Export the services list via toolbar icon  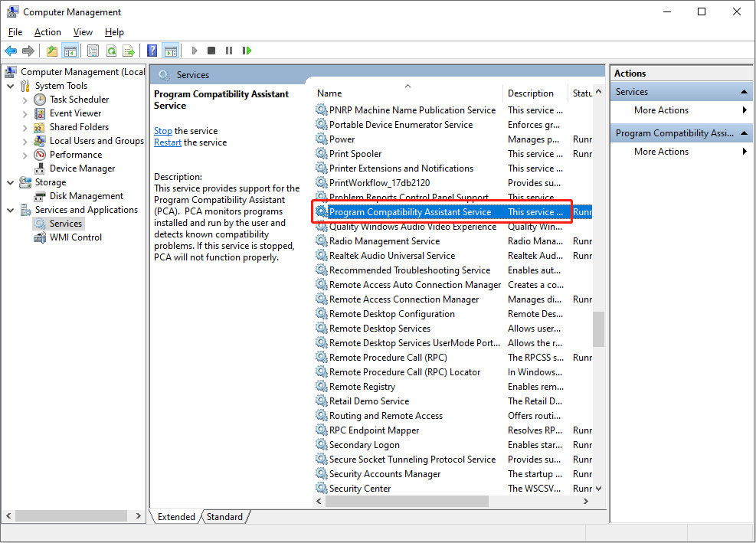point(129,51)
